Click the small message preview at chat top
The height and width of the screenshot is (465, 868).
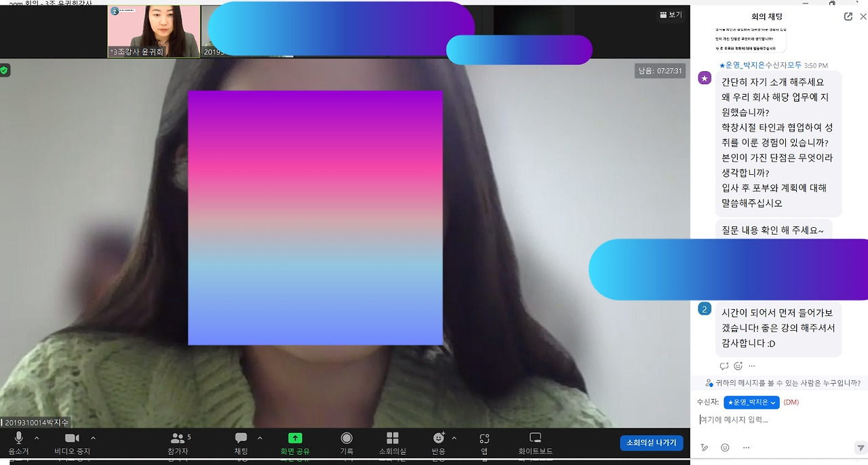click(x=751, y=39)
